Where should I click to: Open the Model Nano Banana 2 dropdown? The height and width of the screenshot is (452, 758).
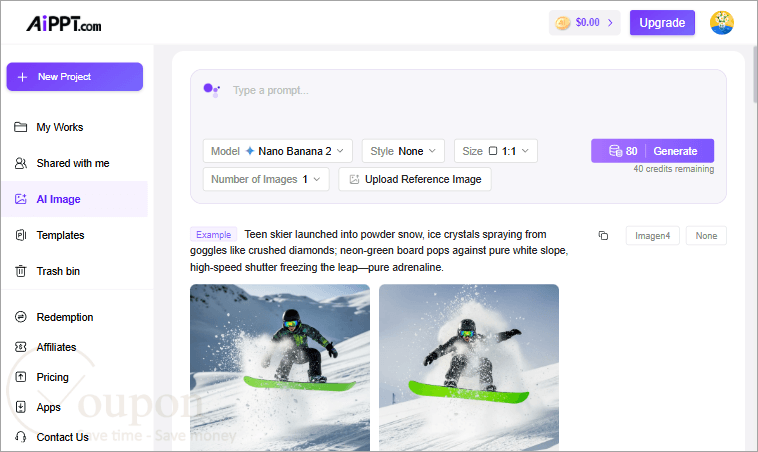tap(277, 151)
